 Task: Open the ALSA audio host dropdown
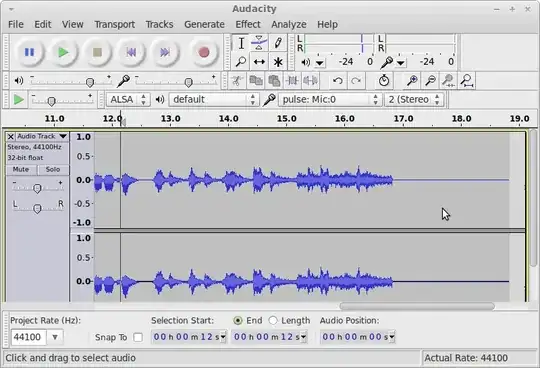(128, 99)
